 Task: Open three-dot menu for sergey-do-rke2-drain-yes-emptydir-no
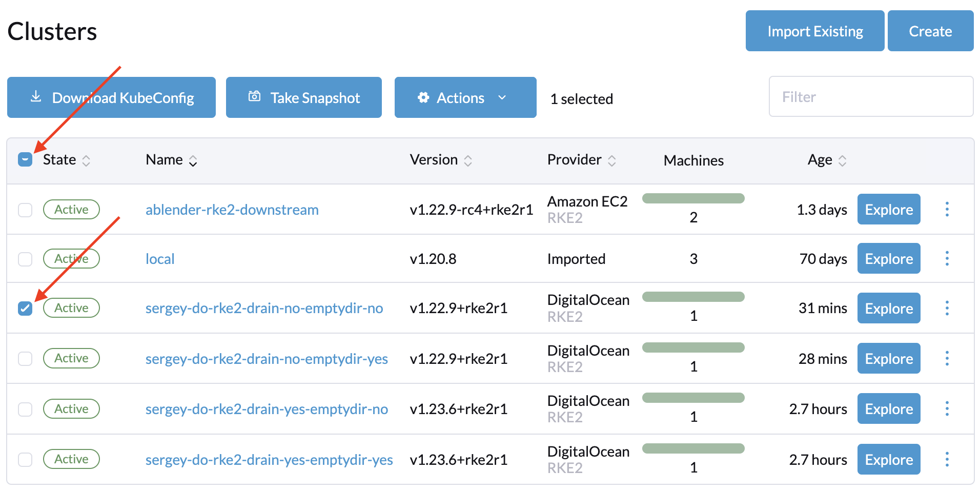point(947,408)
